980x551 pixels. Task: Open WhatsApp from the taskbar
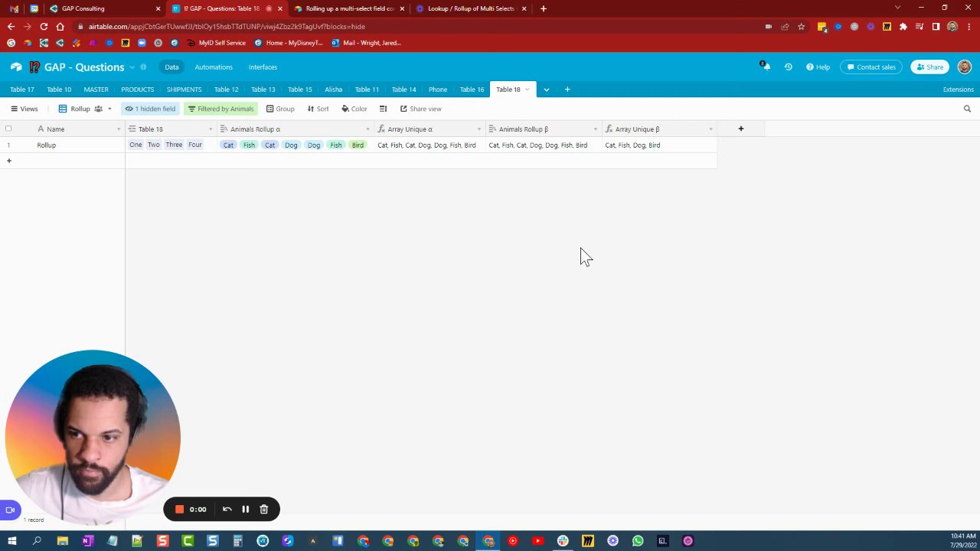click(638, 541)
